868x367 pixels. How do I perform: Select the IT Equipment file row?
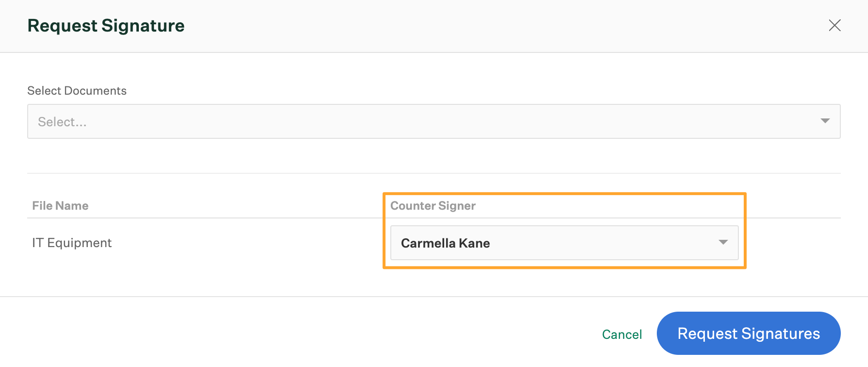(x=434, y=243)
